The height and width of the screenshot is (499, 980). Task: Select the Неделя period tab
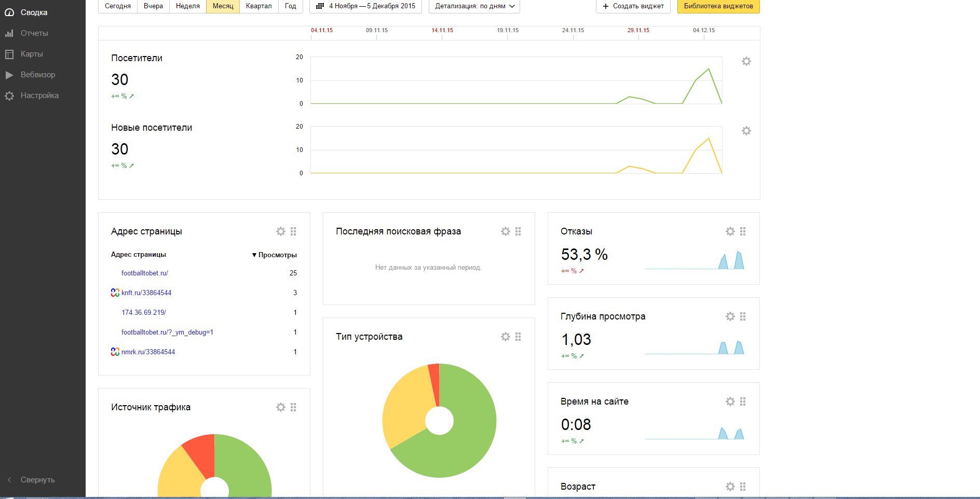click(188, 6)
